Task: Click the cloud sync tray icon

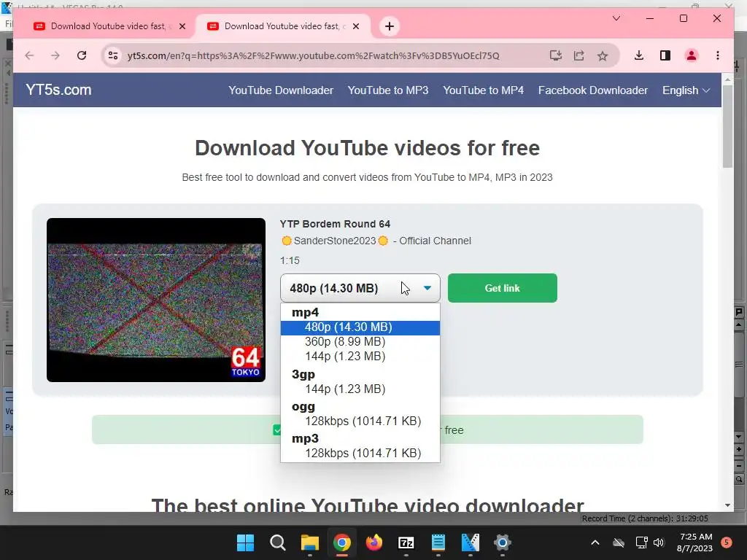Action: point(619,542)
